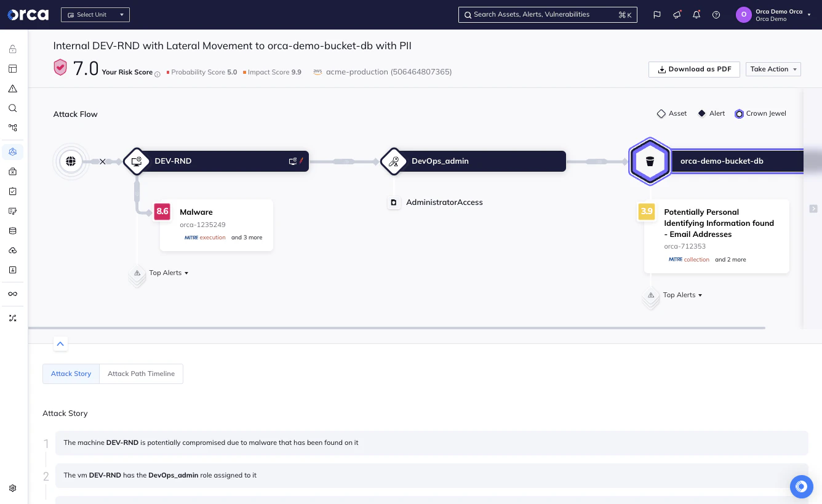This screenshot has height=504, width=822.
Task: Select the Attack Story tab
Action: [71, 374]
